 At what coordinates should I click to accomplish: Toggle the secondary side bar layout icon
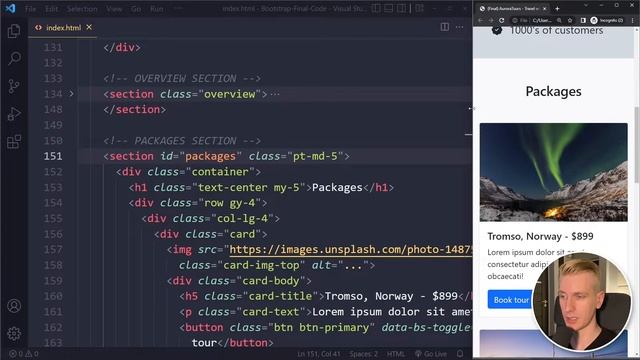401,8
